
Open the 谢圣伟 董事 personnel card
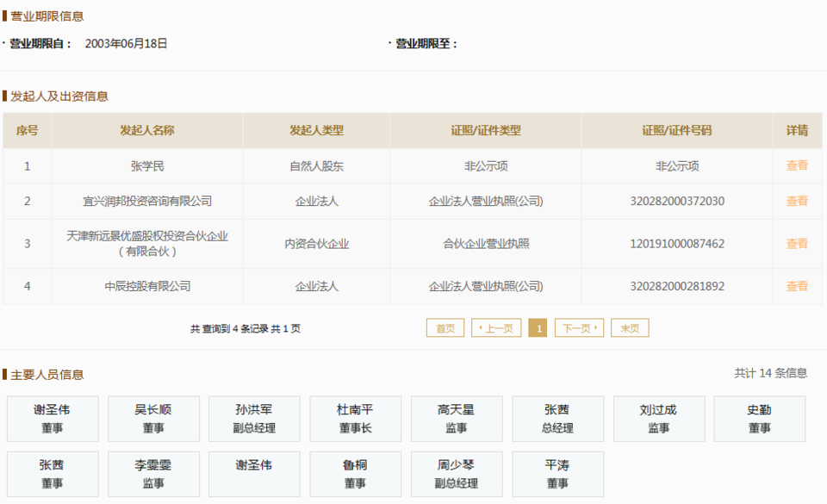(53, 419)
